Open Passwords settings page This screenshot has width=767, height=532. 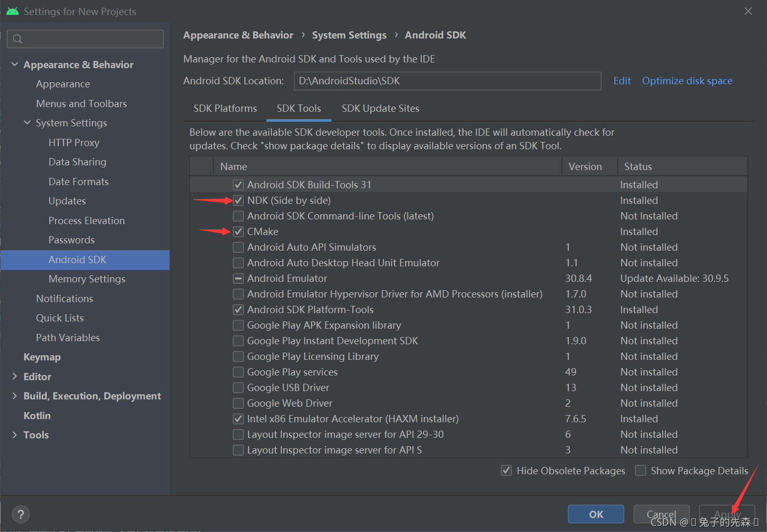coord(71,240)
